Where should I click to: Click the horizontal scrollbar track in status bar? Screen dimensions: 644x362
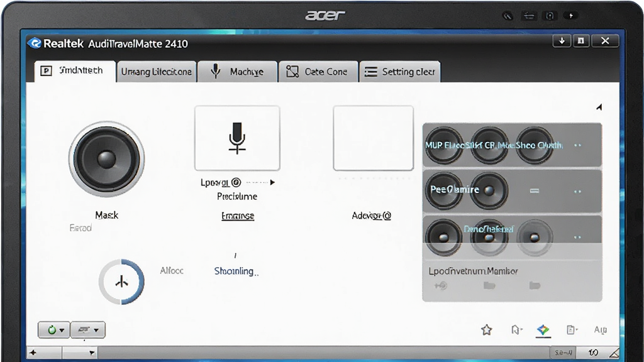point(324,353)
